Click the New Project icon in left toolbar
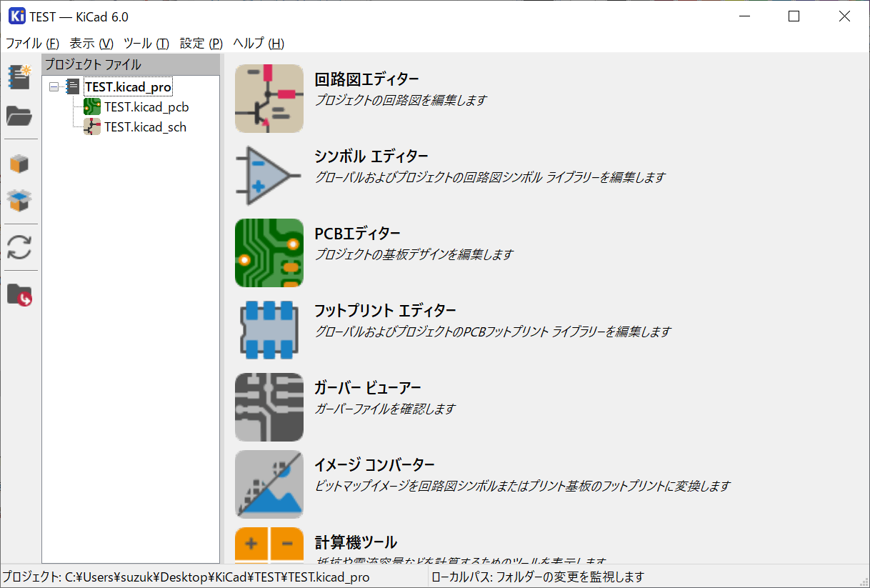Screen dimensions: 870x588 click(x=19, y=76)
